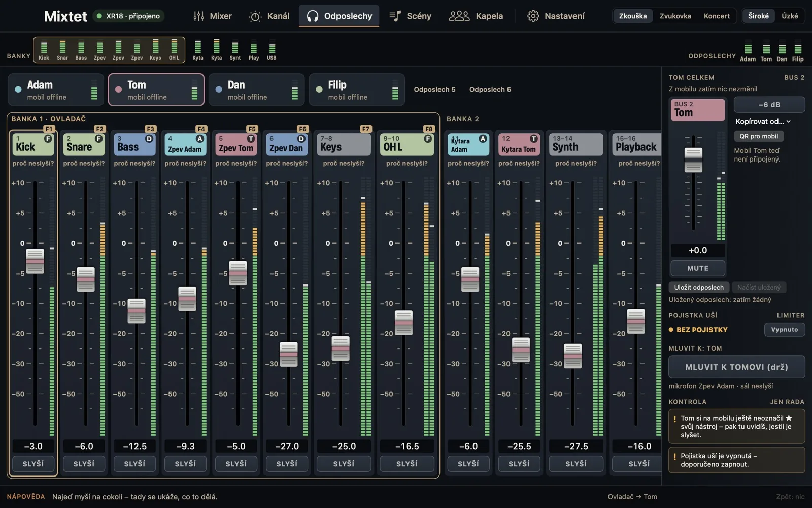Click MLUVIT K TOMOVI talkback button
This screenshot has height=508, width=812.
click(x=736, y=367)
